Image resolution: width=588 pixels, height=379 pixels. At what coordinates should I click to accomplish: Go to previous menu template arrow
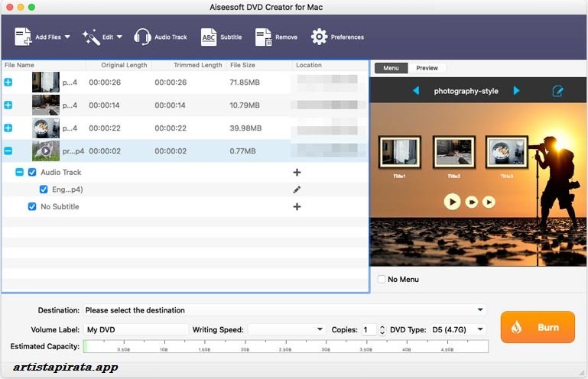(x=416, y=91)
